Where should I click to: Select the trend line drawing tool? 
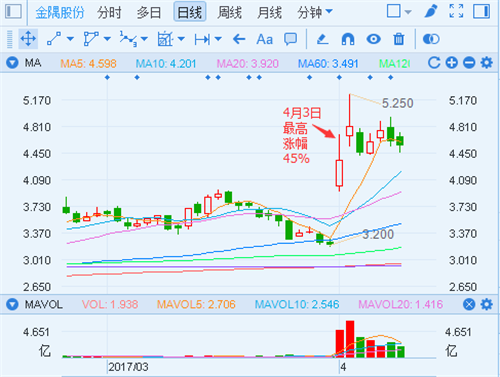click(54, 39)
